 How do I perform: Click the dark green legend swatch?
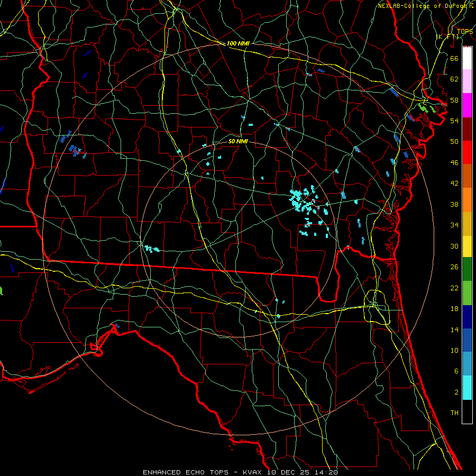pos(467,269)
